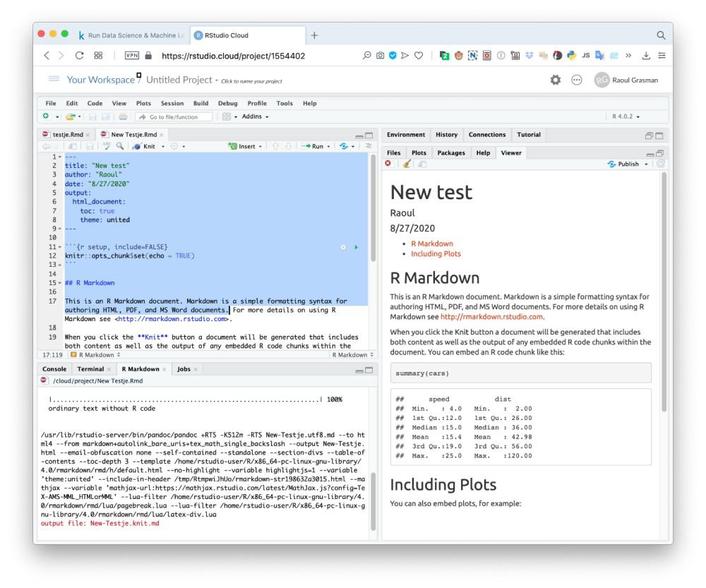Open the Insert chunk dropdown arrow

click(x=261, y=146)
